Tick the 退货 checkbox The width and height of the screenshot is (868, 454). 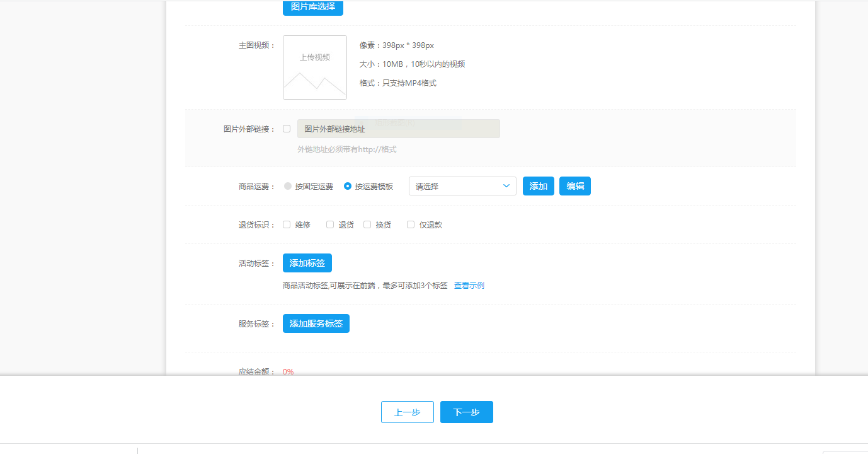point(330,224)
